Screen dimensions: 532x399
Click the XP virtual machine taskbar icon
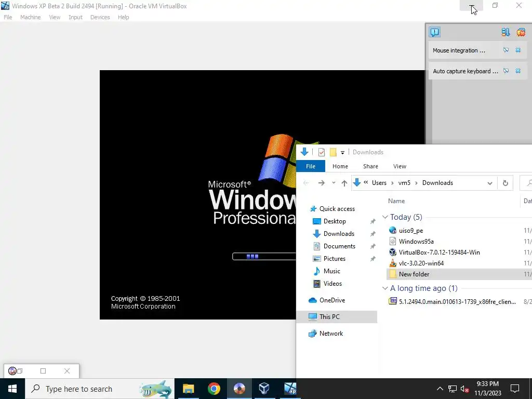pos(289,389)
